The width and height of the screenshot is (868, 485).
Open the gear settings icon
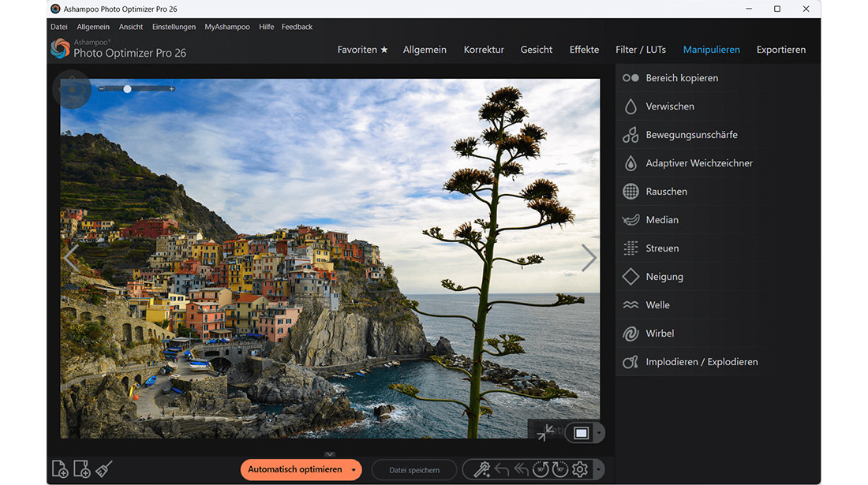[580, 469]
